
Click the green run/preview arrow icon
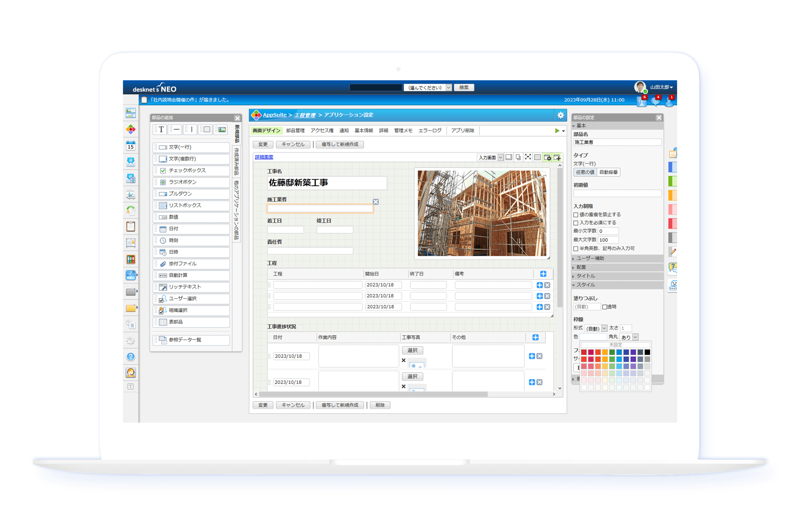(x=557, y=131)
